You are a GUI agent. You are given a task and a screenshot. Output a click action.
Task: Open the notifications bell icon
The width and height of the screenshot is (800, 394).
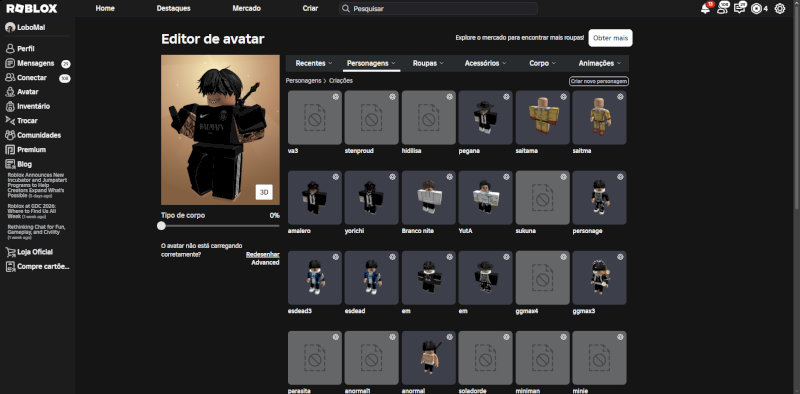(706, 9)
